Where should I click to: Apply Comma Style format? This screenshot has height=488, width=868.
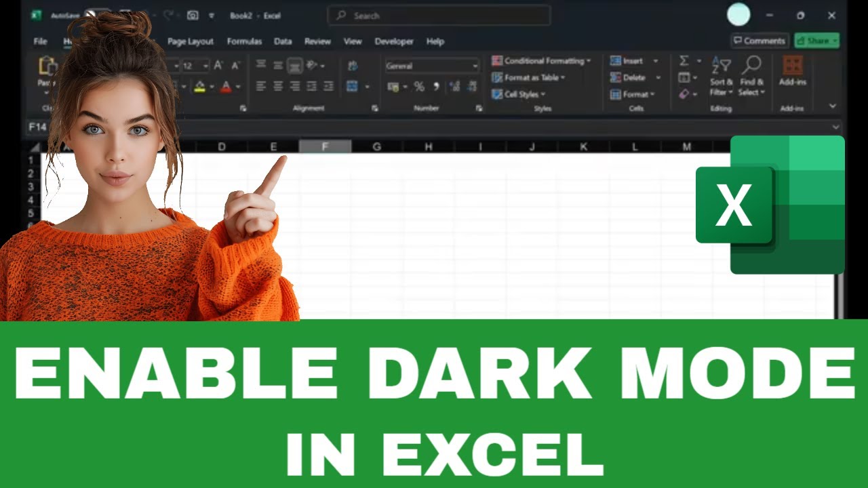click(436, 87)
